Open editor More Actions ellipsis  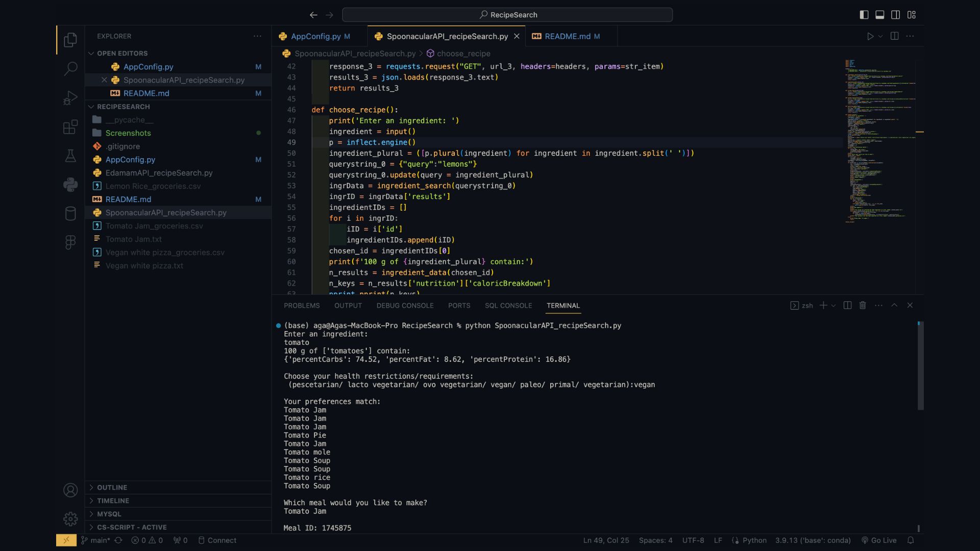tap(910, 36)
